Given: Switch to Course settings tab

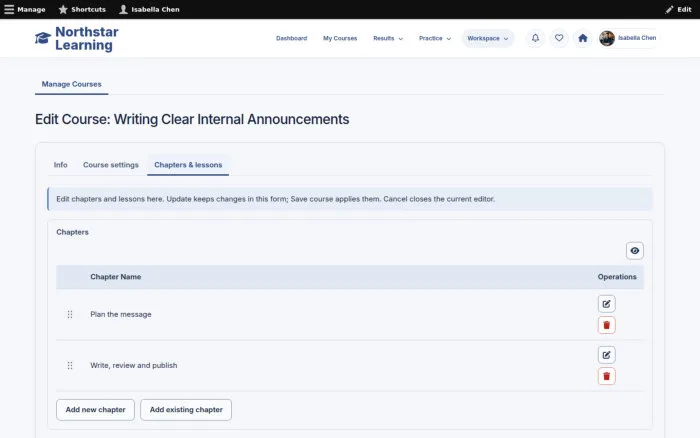Looking at the screenshot, I should [x=111, y=165].
